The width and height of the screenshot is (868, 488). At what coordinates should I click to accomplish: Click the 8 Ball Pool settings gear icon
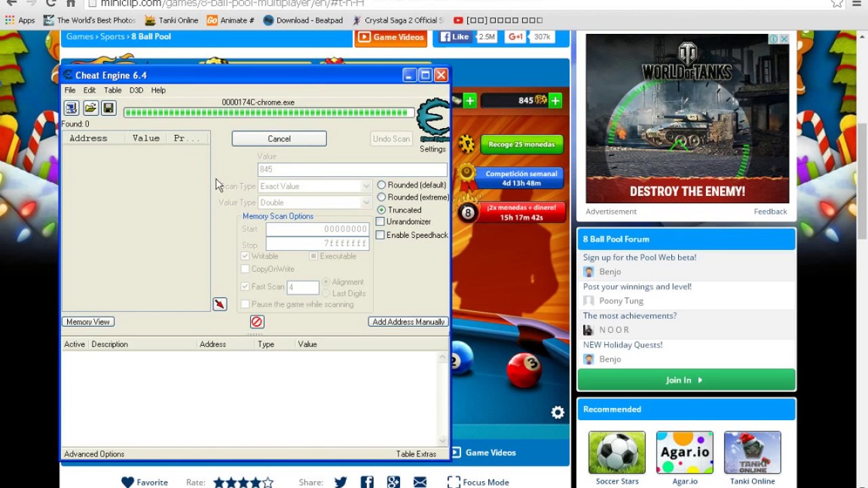pyautogui.click(x=557, y=412)
